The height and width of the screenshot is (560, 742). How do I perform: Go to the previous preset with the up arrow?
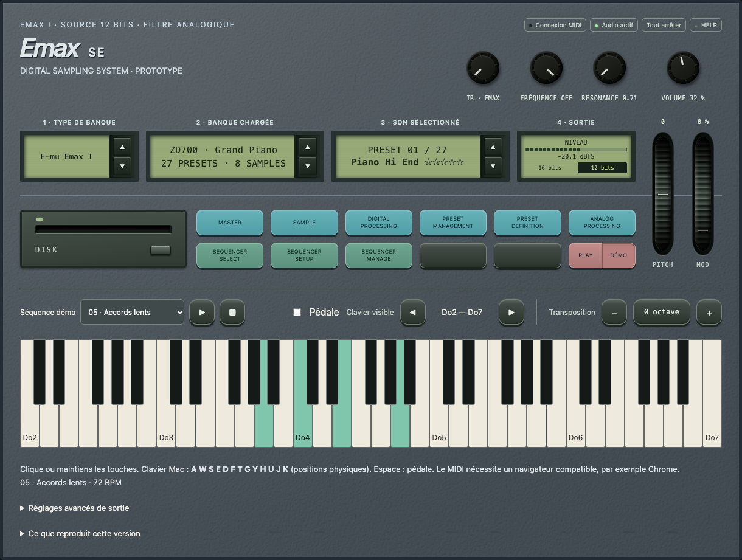coord(493,147)
